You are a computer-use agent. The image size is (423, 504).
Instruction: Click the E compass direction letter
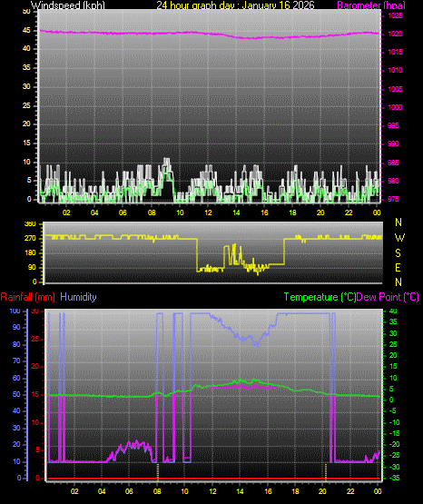click(398, 267)
